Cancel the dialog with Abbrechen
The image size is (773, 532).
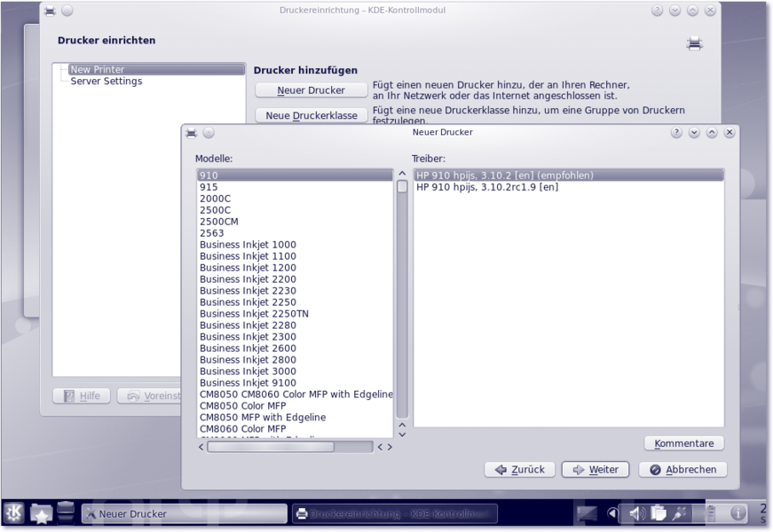[682, 470]
